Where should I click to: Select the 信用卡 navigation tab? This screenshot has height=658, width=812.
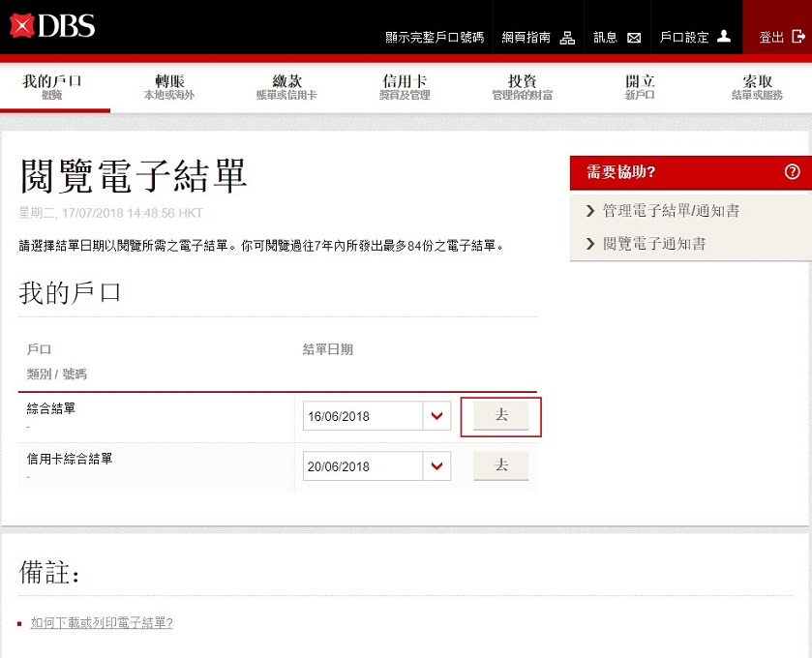[x=405, y=87]
